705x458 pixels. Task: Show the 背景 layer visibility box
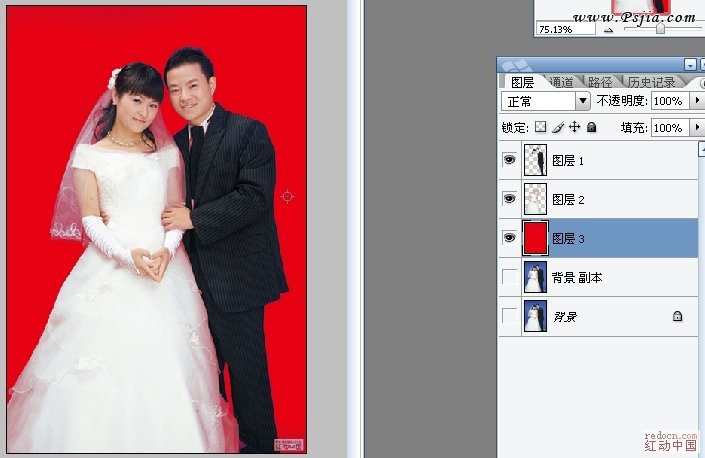pyautogui.click(x=509, y=316)
